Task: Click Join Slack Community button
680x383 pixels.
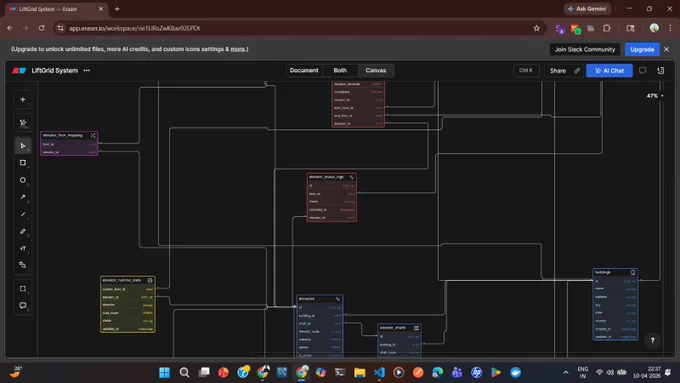Action: pyautogui.click(x=585, y=49)
